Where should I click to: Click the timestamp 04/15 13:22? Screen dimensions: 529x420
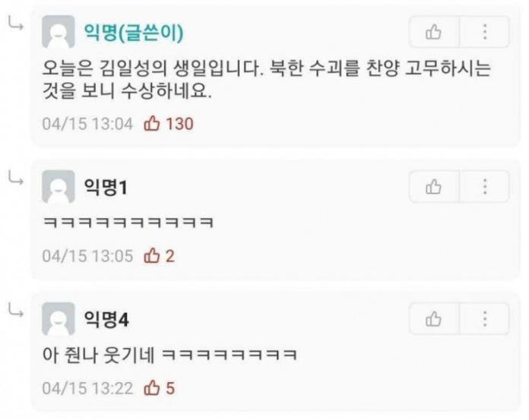pyautogui.click(x=87, y=388)
